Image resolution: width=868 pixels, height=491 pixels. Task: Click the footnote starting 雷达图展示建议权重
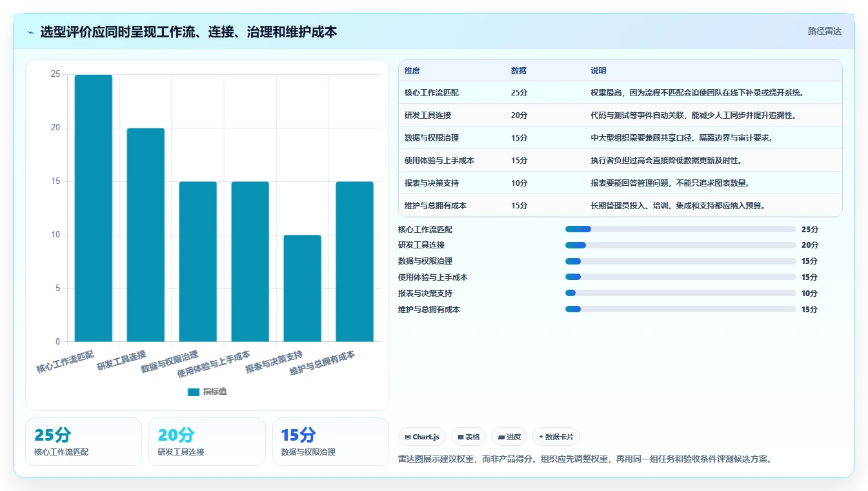click(585, 459)
